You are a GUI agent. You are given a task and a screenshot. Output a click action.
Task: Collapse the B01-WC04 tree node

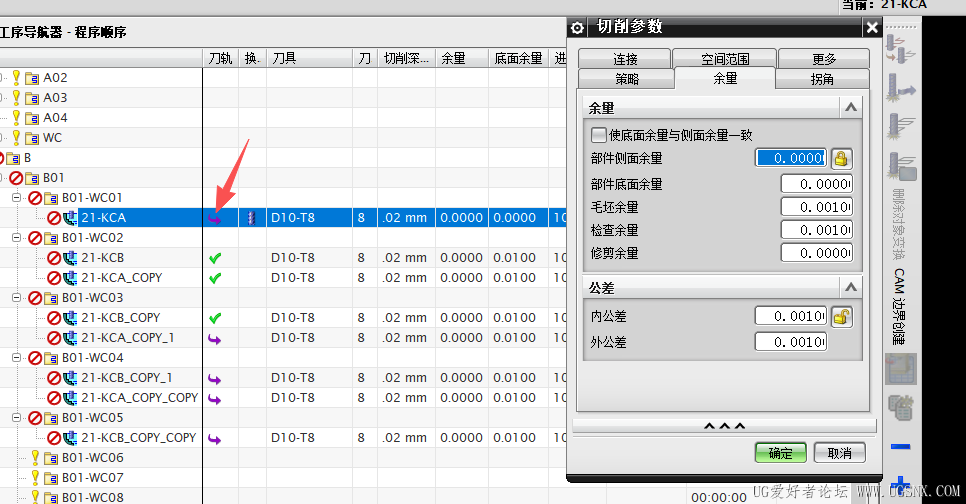17,357
